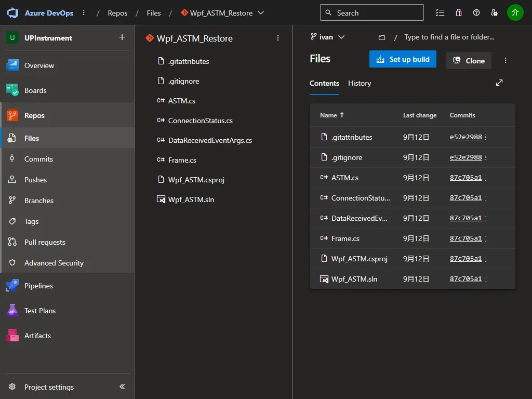Open the work items list icon in header
The image size is (532, 399).
pos(440,13)
